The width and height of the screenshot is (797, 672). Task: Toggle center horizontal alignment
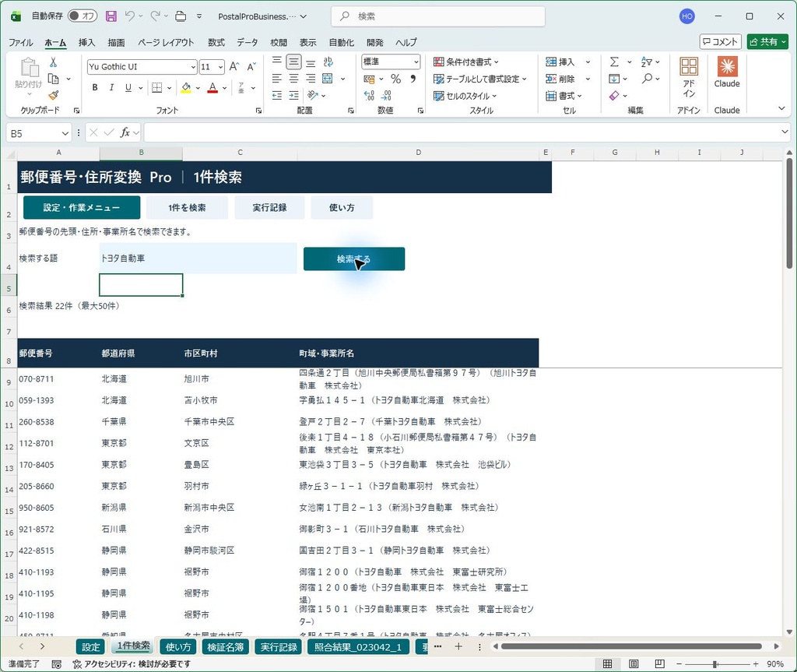293,79
